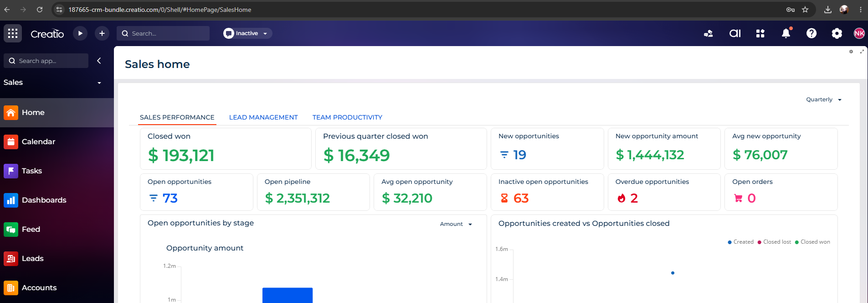Open the help question mark icon
This screenshot has height=303, width=868.
tap(812, 33)
